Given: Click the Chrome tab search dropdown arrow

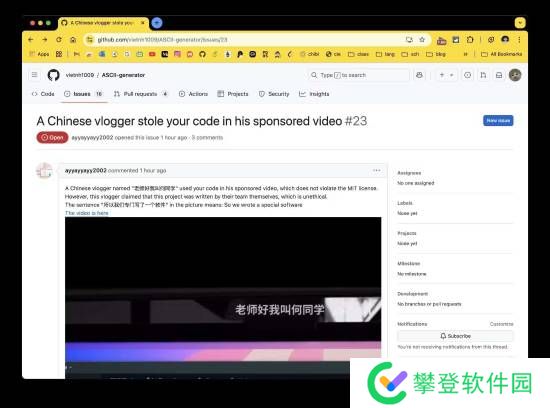Looking at the screenshot, I should click(x=520, y=23).
